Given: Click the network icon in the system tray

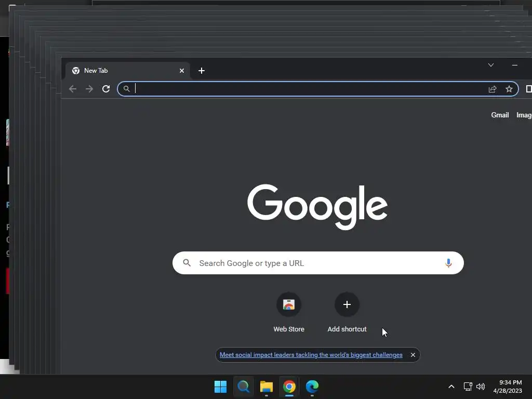Looking at the screenshot, I should [x=468, y=387].
